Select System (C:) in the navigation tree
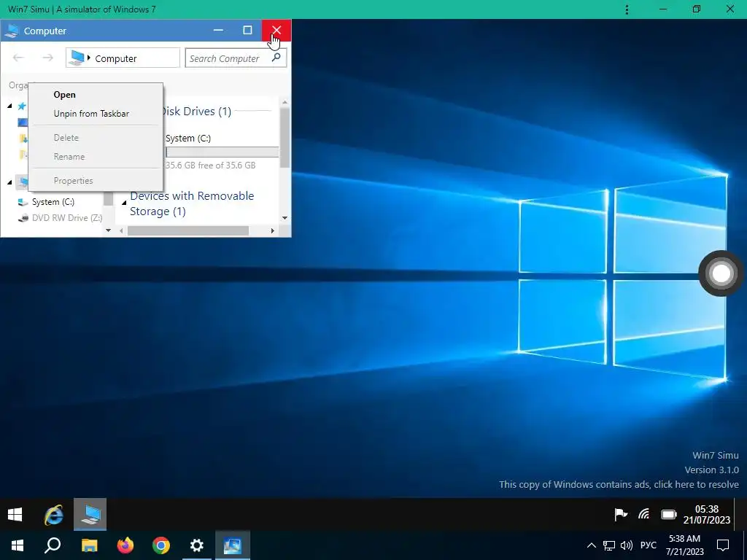The image size is (747, 560). [53, 202]
